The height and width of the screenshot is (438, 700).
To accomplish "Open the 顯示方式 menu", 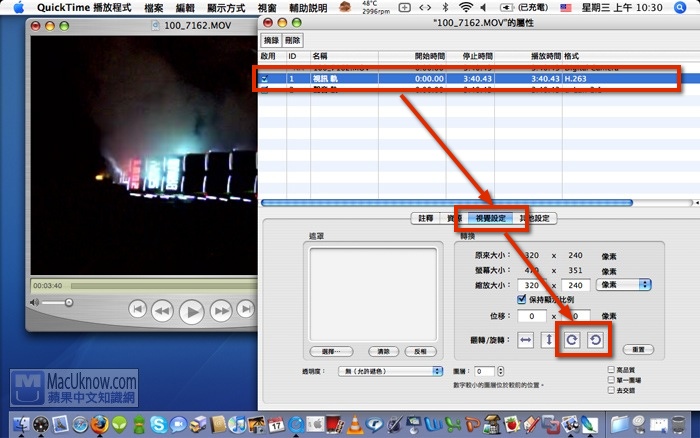I will pos(226,8).
